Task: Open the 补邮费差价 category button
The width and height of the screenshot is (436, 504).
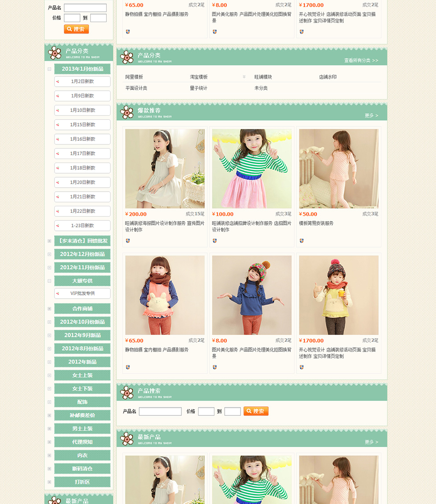Action: (x=82, y=415)
